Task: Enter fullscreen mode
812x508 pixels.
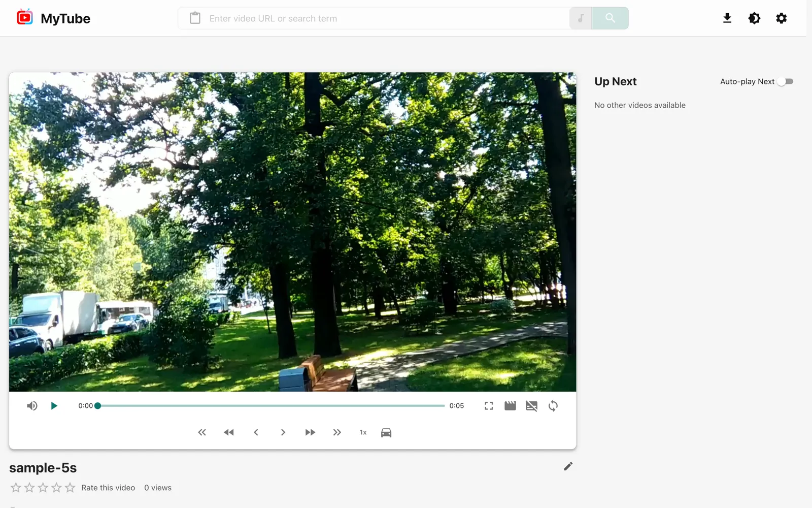Action: [x=489, y=406]
